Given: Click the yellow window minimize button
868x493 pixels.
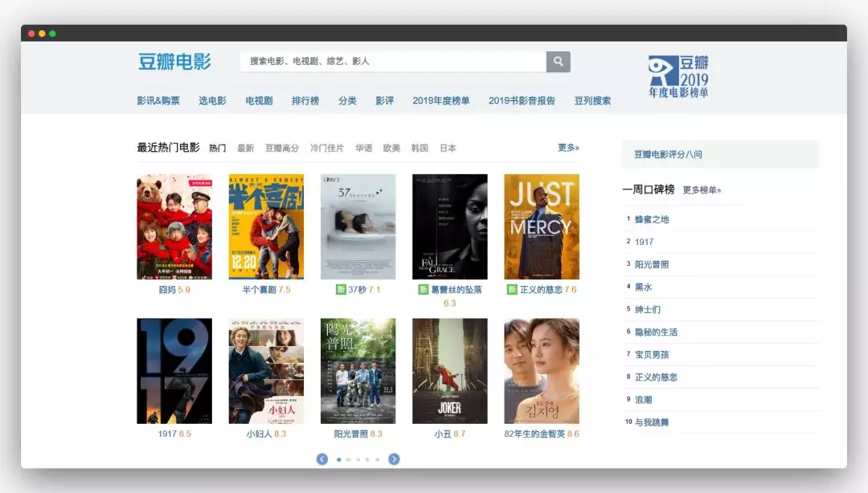Looking at the screenshot, I should (x=42, y=34).
